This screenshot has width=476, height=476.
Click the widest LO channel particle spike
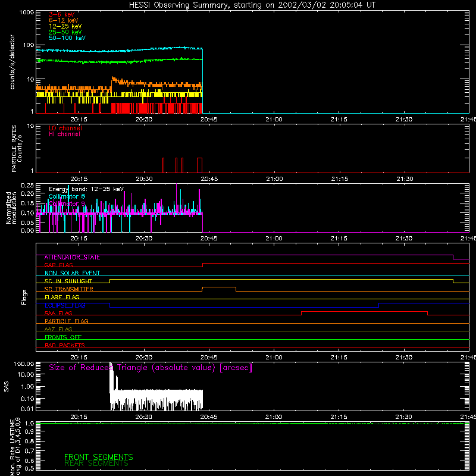[x=199, y=165]
